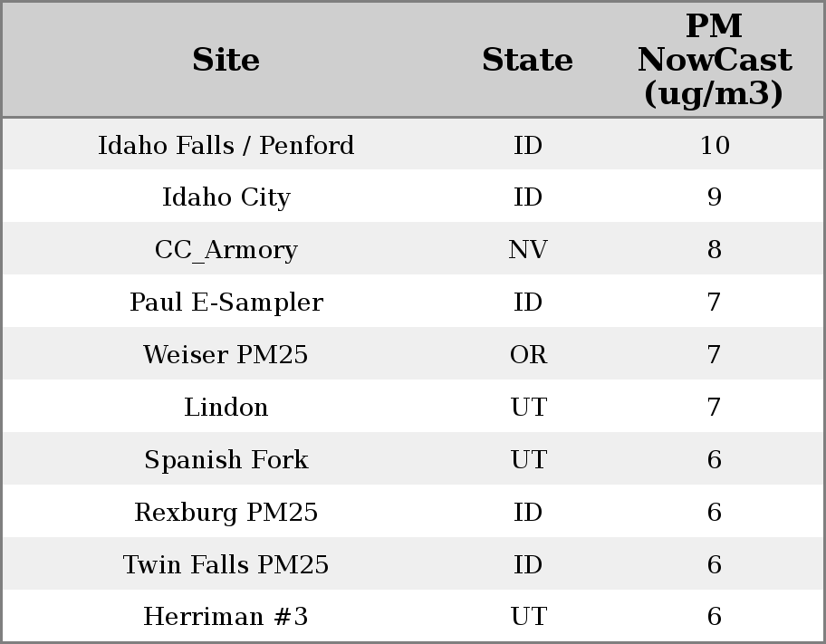
Task: Click the Herriman #3 site name
Action: coord(226,617)
